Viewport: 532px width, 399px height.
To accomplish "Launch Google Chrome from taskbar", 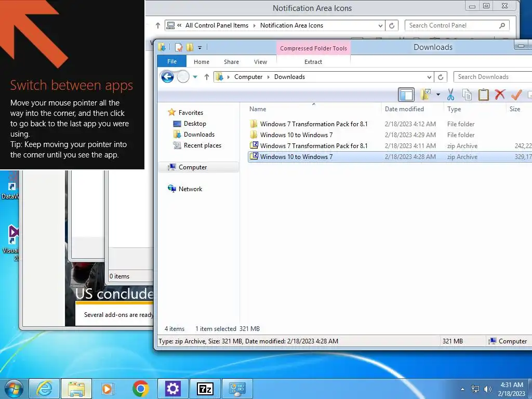I will [x=140, y=389].
